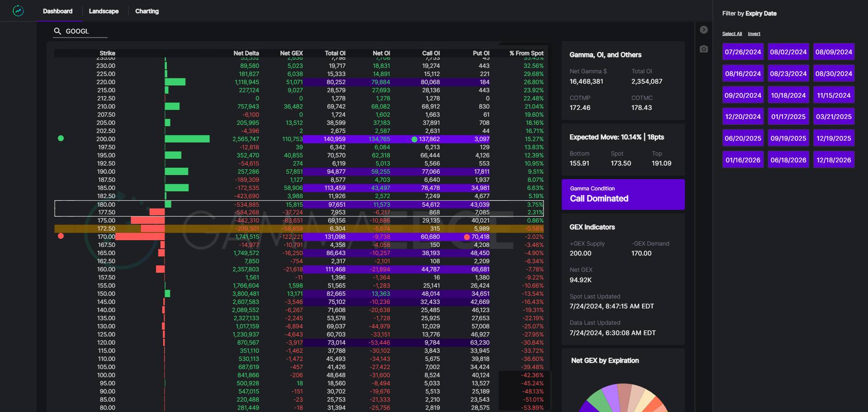The width and height of the screenshot is (868, 412).
Task: Click the camera screenshot icon
Action: pos(703,49)
